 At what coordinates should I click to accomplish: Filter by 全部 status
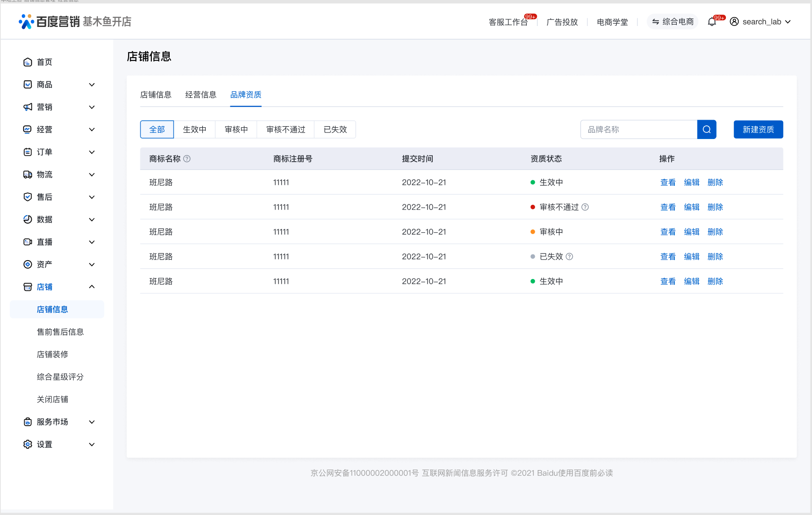[x=157, y=130]
